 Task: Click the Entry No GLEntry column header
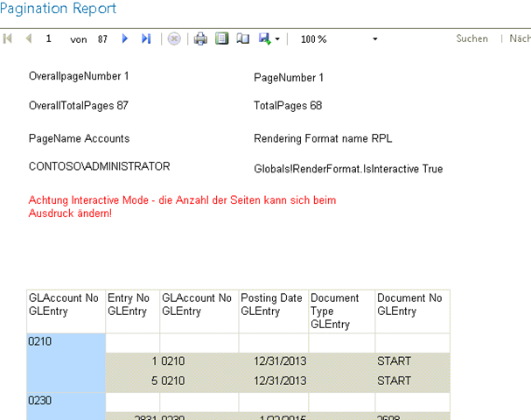pyautogui.click(x=132, y=304)
